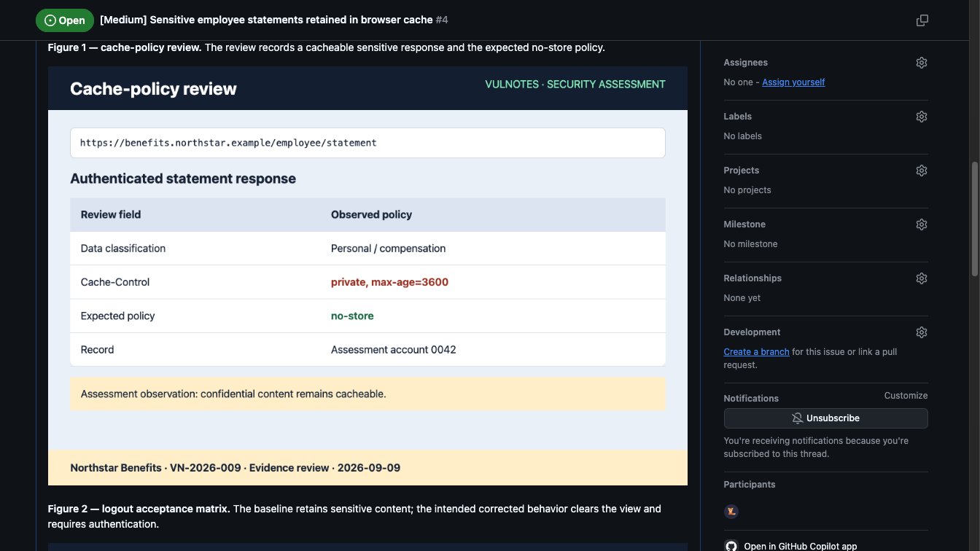Click the GitHub Copilot app icon
This screenshot has width=980, height=551.
click(x=731, y=546)
